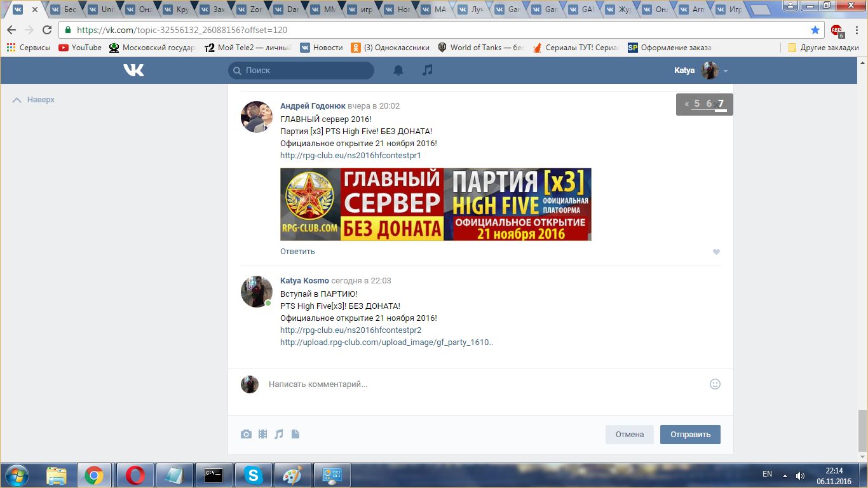The image size is (868, 488).
Task: Open the emoji smiley picker
Action: tap(715, 384)
